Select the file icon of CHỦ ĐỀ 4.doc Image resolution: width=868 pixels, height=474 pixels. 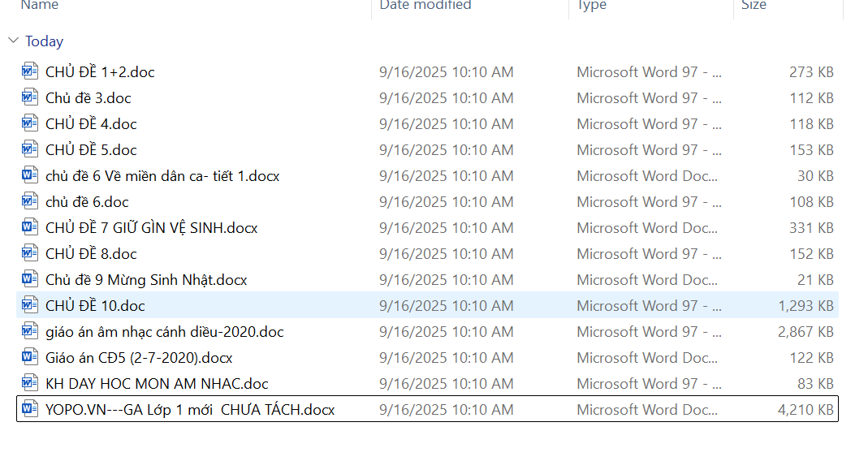[x=30, y=123]
